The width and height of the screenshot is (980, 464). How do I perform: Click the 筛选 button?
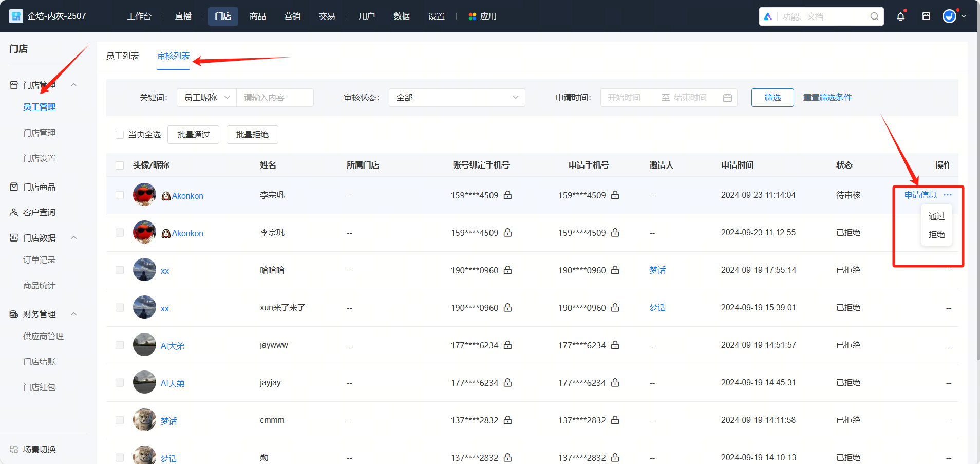coord(772,98)
